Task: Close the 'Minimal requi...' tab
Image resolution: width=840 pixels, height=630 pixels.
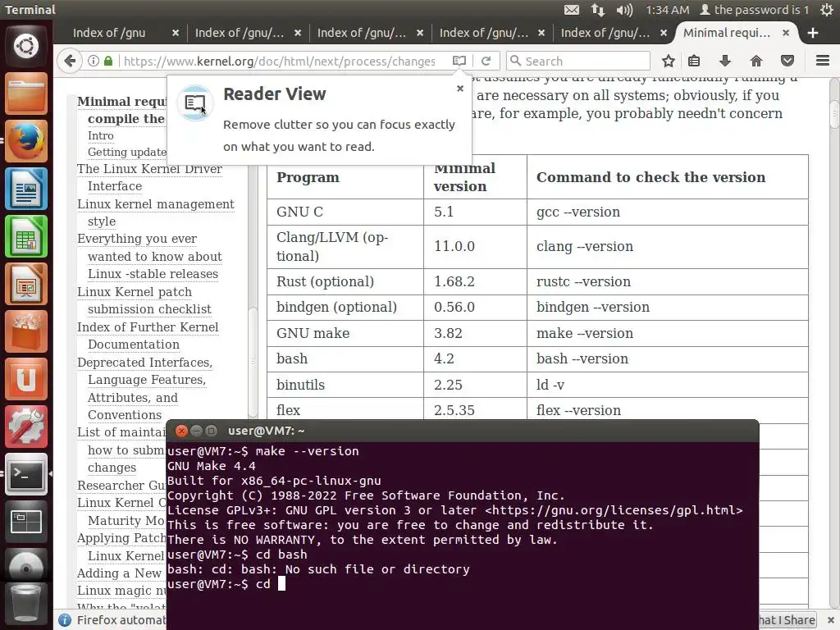Action: point(785,33)
